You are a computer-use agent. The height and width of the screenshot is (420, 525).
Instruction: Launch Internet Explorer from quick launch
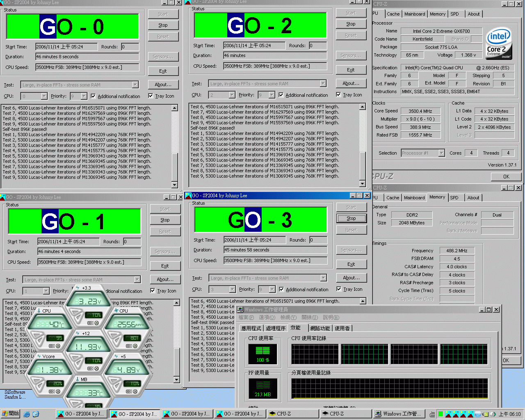tap(27, 414)
